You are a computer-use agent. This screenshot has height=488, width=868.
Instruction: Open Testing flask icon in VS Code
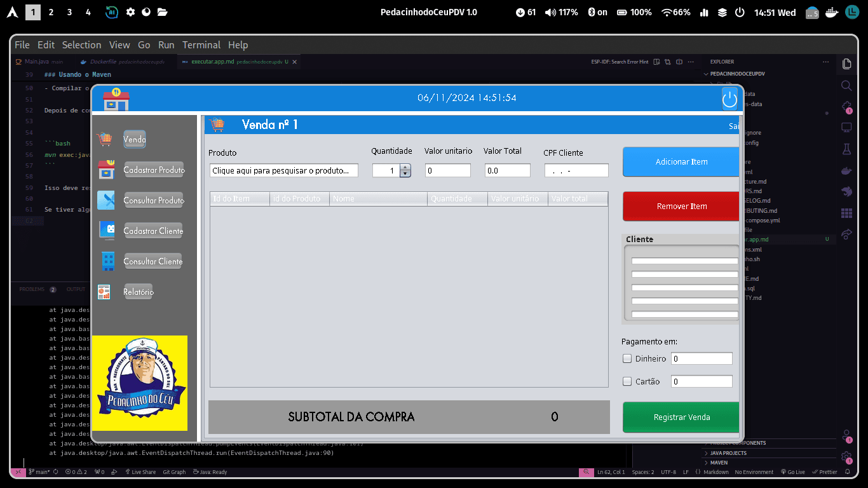846,149
